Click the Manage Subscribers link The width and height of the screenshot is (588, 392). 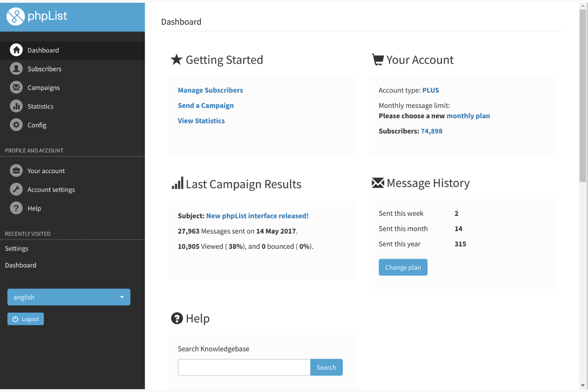coord(210,90)
